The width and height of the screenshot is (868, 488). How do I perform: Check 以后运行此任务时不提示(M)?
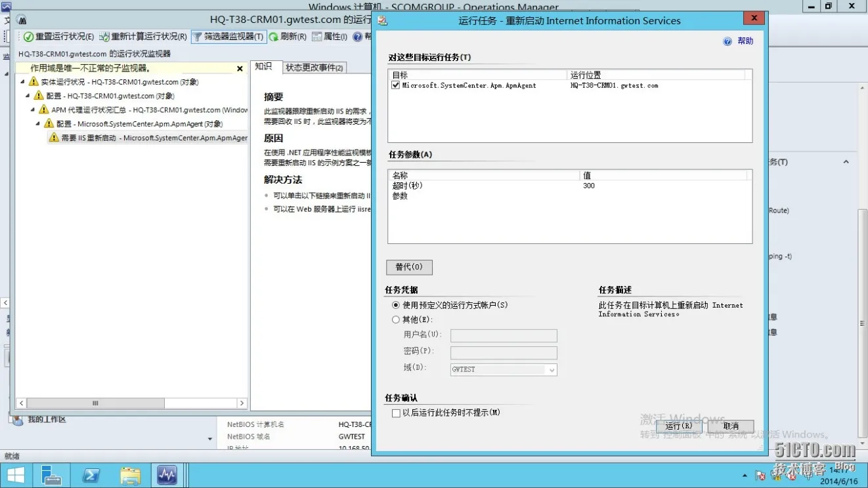pyautogui.click(x=396, y=413)
